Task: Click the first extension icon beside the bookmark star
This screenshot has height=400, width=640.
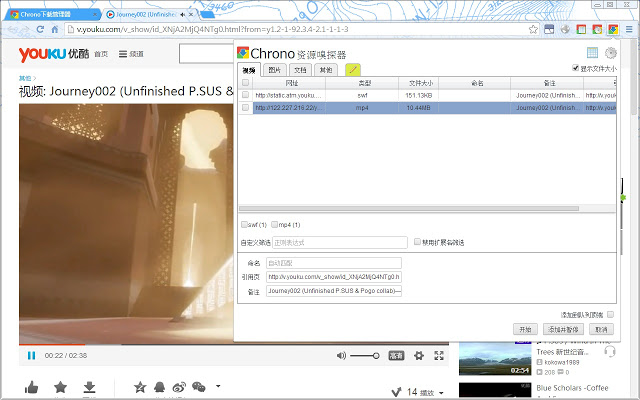Action: (x=549, y=29)
